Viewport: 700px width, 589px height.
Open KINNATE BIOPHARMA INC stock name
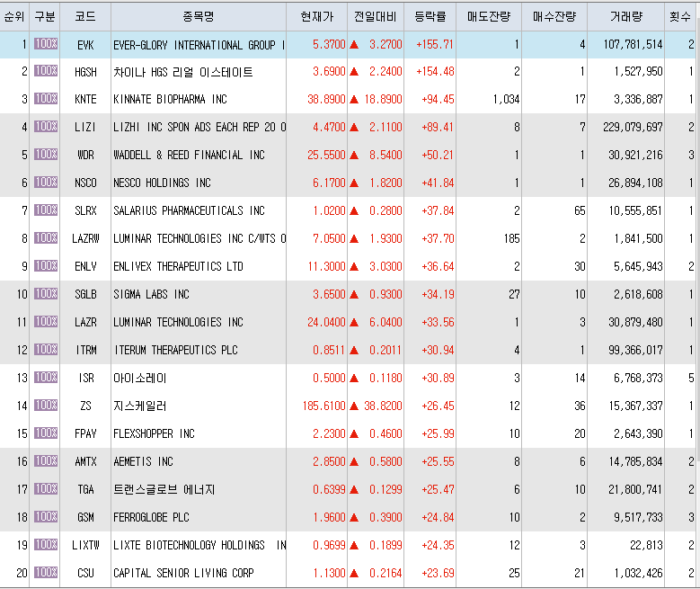click(x=170, y=99)
